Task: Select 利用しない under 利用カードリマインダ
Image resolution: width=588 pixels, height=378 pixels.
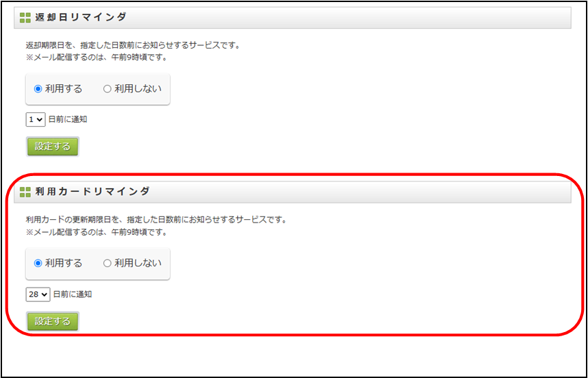Action: tap(107, 264)
